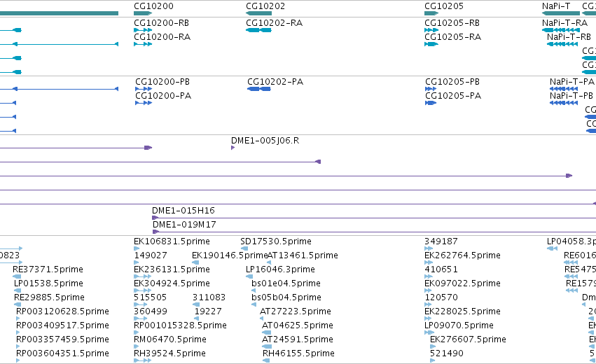Screen dimensions: 596x364
Task: Select the NaPi-T-PB protein label
Action: point(571,96)
